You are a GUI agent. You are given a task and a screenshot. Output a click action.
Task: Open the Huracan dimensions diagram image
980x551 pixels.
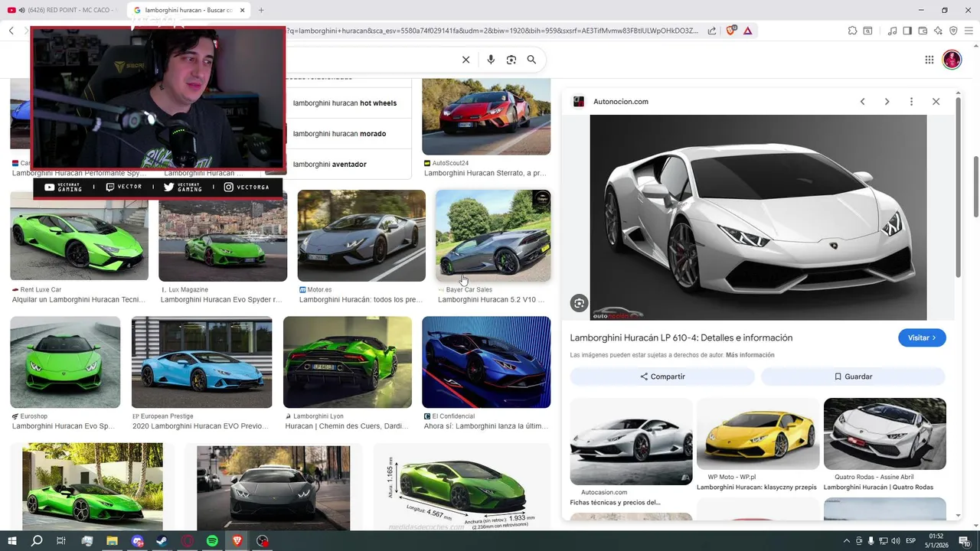click(462, 487)
